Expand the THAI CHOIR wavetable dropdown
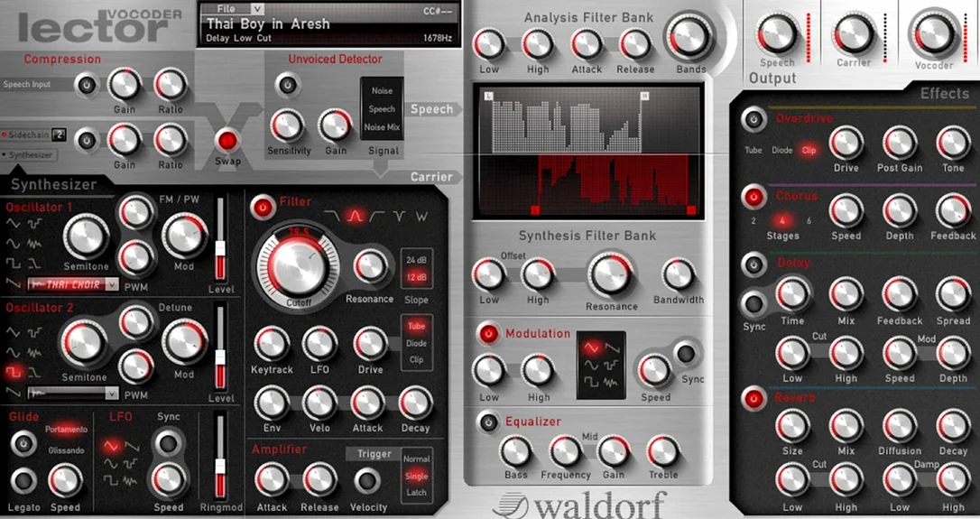This screenshot has width=980, height=519. [x=111, y=284]
